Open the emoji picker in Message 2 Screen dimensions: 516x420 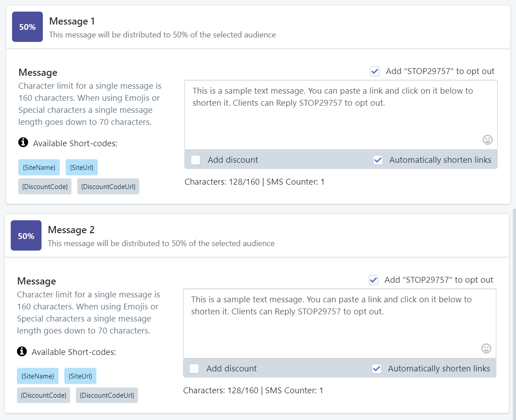click(486, 348)
